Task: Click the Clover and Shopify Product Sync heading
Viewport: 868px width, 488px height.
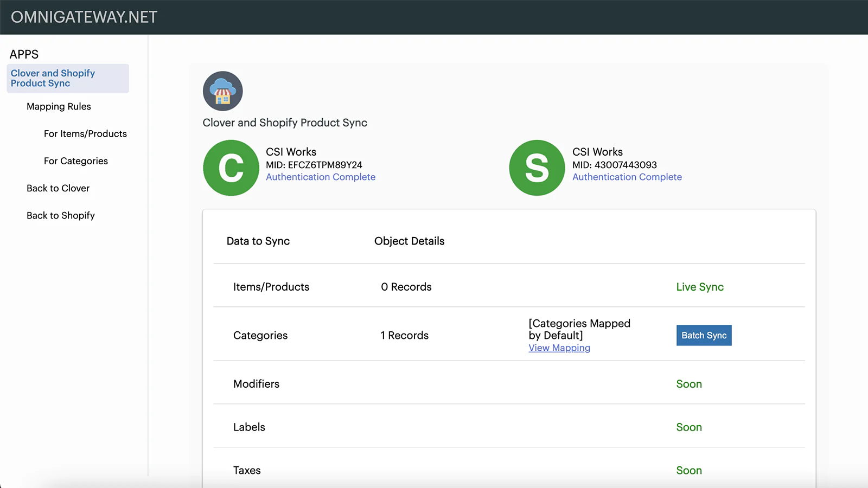Action: tap(285, 123)
